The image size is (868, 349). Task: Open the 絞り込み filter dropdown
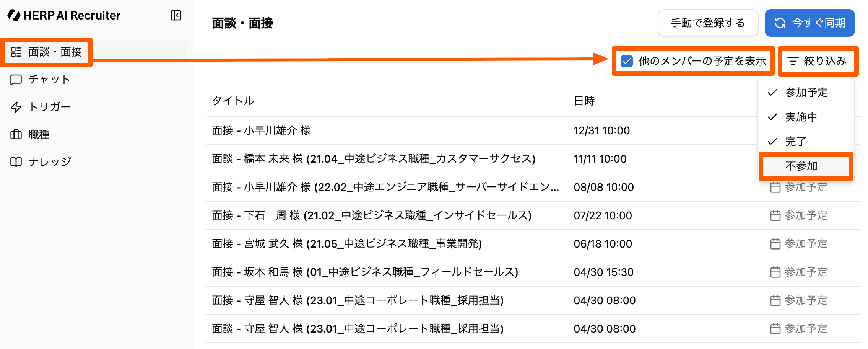[x=818, y=61]
